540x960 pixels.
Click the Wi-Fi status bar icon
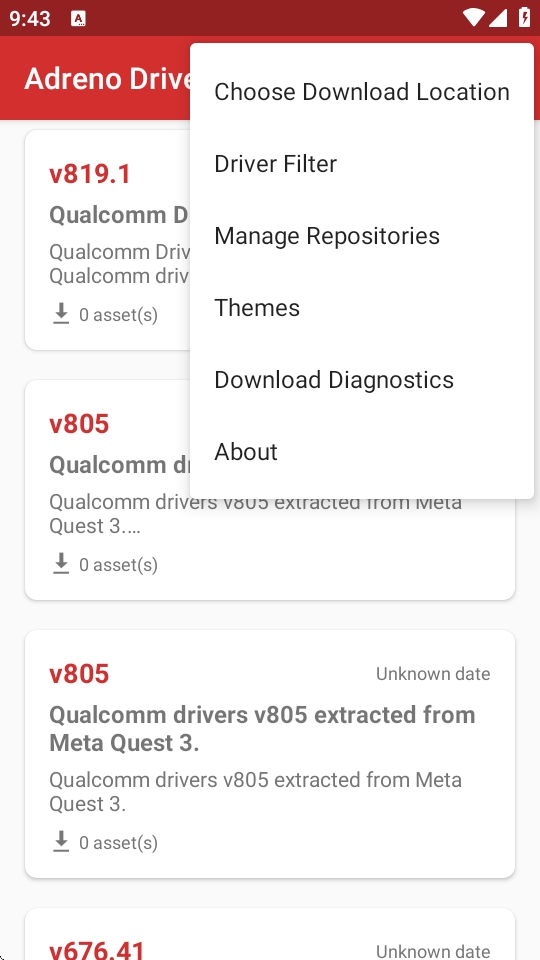(x=473, y=18)
